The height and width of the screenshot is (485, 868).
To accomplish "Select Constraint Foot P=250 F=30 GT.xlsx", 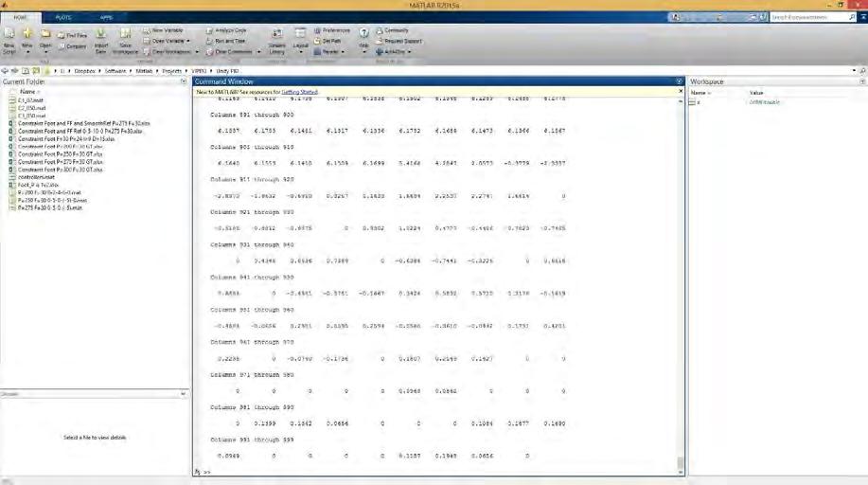I will click(60, 154).
